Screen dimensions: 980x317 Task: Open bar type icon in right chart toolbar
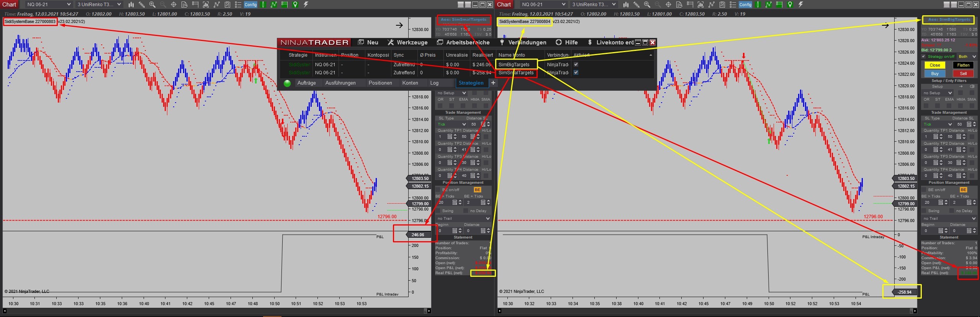[x=626, y=5]
